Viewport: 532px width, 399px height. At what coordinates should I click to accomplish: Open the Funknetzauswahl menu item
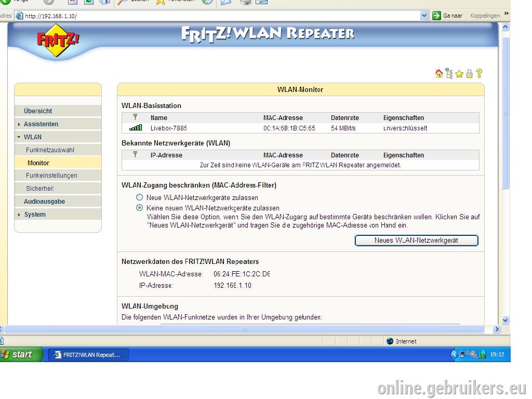[50, 150]
